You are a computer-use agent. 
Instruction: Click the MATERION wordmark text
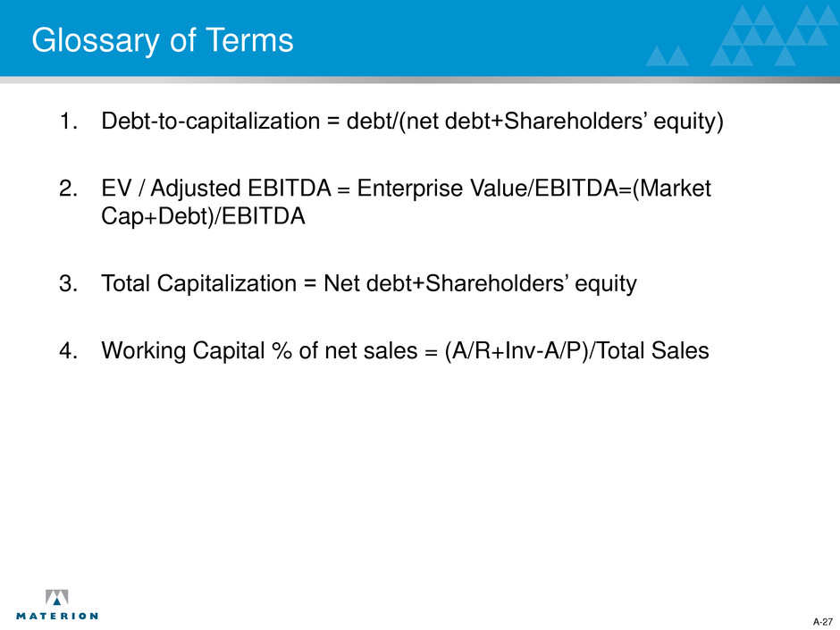(x=57, y=616)
